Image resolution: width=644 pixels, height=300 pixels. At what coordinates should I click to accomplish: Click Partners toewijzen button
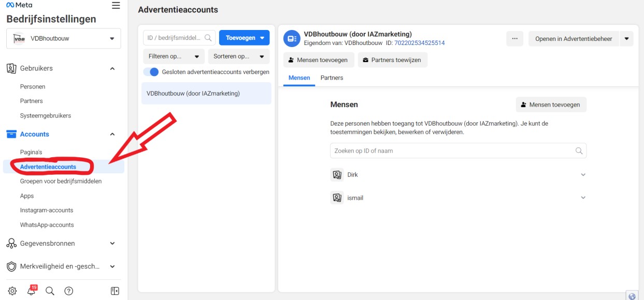pyautogui.click(x=392, y=60)
